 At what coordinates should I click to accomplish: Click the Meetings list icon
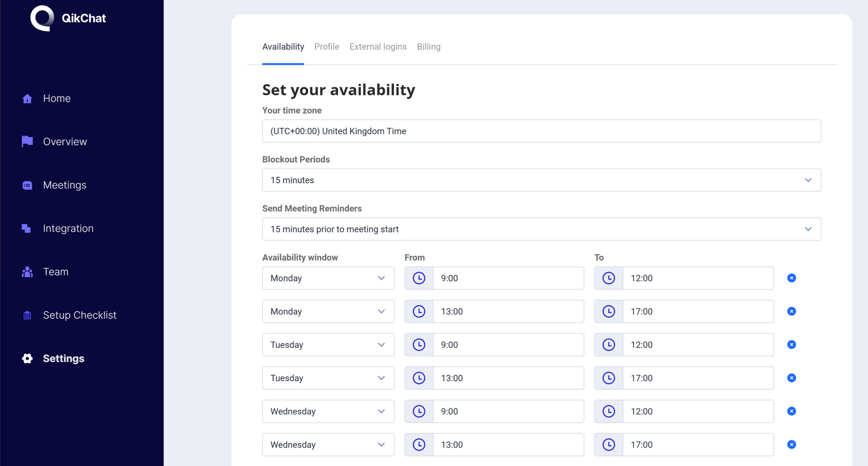27,185
